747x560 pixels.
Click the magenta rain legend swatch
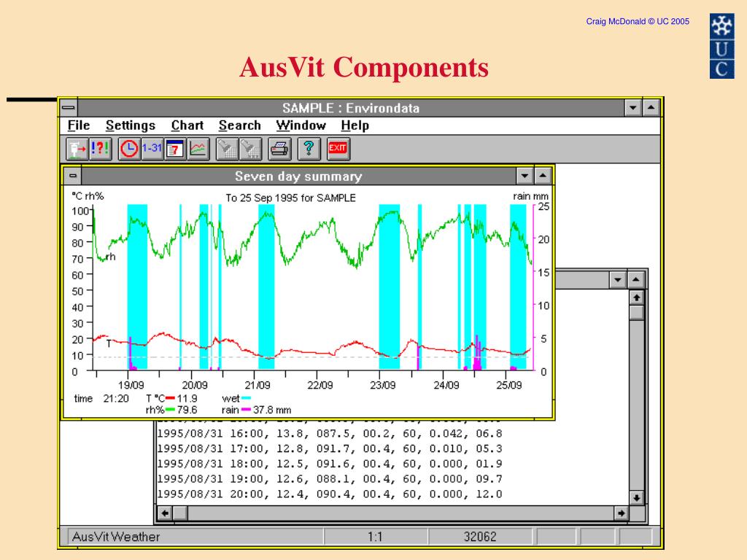click(x=246, y=410)
